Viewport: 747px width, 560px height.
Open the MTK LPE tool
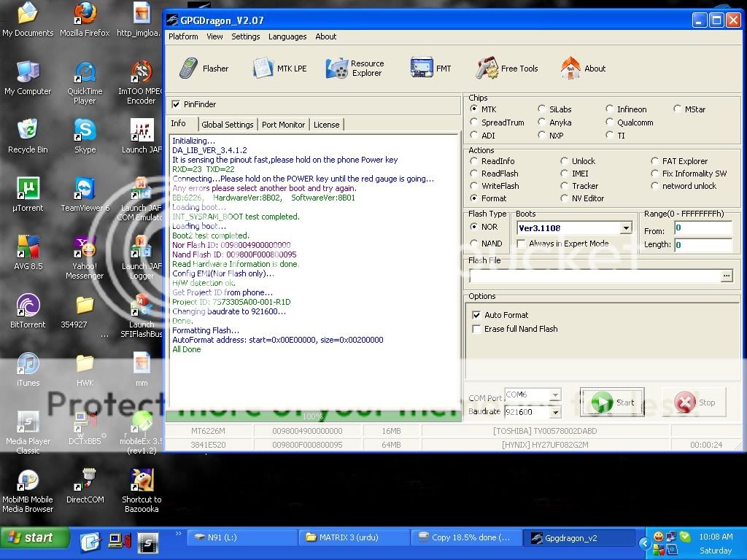click(x=279, y=69)
